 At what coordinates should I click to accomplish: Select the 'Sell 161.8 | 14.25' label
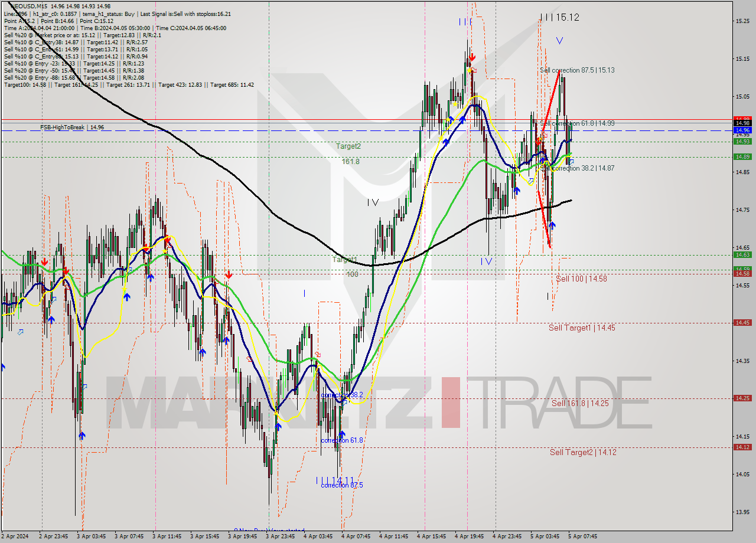tap(580, 403)
